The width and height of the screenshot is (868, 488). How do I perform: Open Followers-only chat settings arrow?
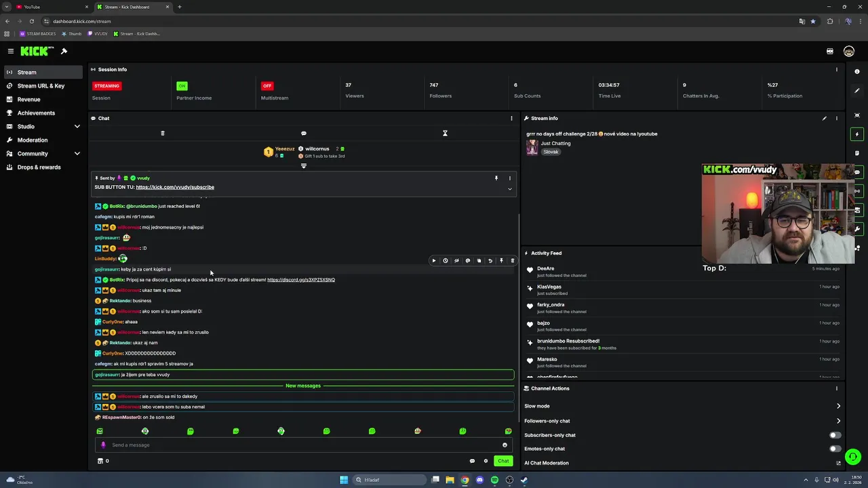click(x=838, y=421)
